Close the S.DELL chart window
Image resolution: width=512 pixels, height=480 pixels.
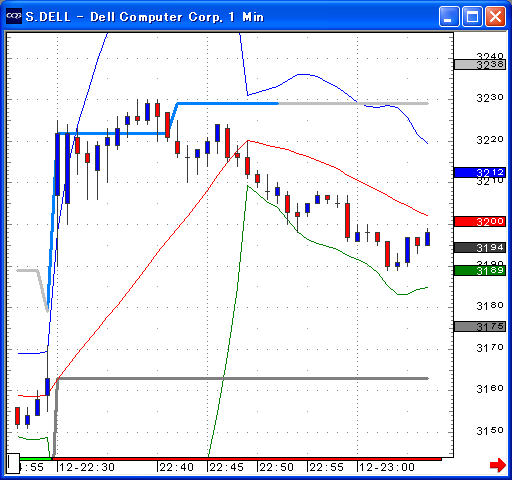[x=495, y=16]
